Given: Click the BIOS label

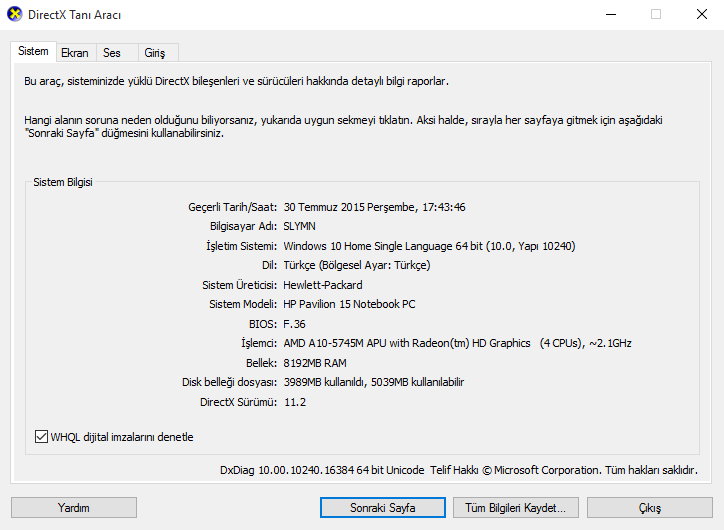Looking at the screenshot, I should (x=263, y=324).
